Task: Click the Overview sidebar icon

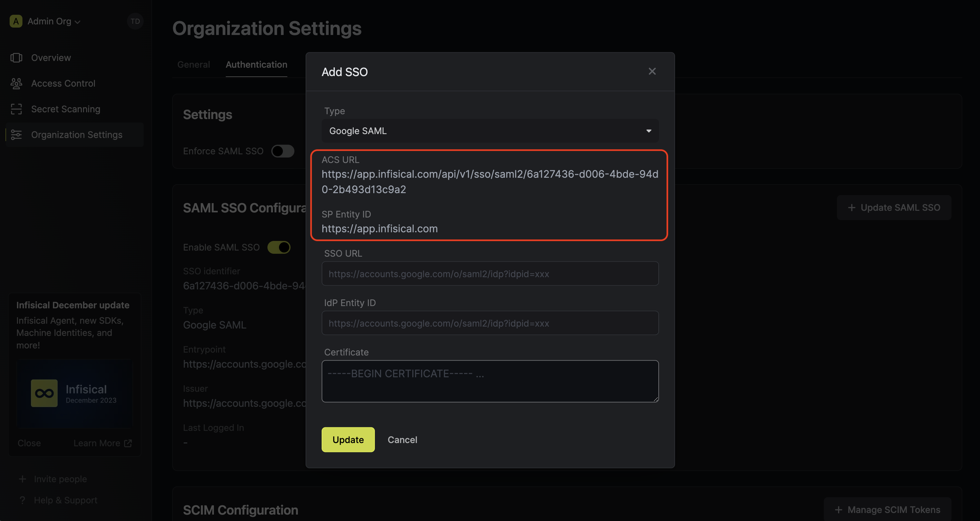Action: click(16, 57)
